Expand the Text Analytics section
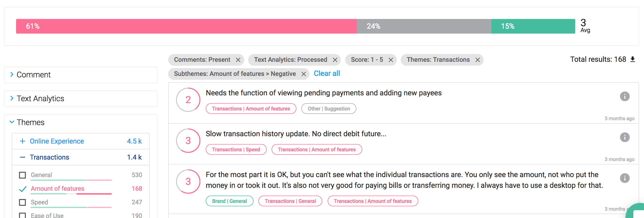Image resolution: width=644 pixels, height=218 pixels. tap(12, 98)
